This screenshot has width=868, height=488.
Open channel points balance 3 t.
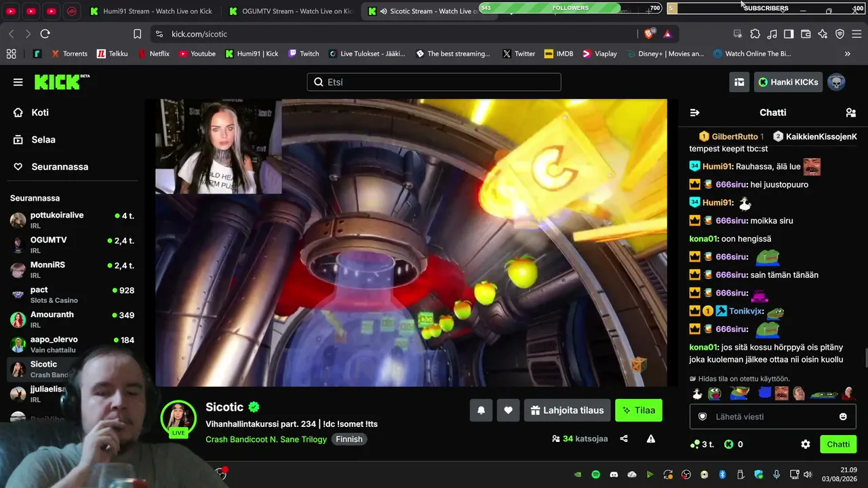pyautogui.click(x=702, y=445)
